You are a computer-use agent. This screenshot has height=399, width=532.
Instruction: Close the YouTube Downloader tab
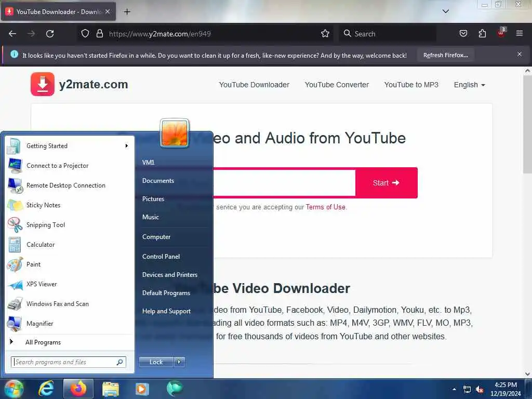point(108,11)
